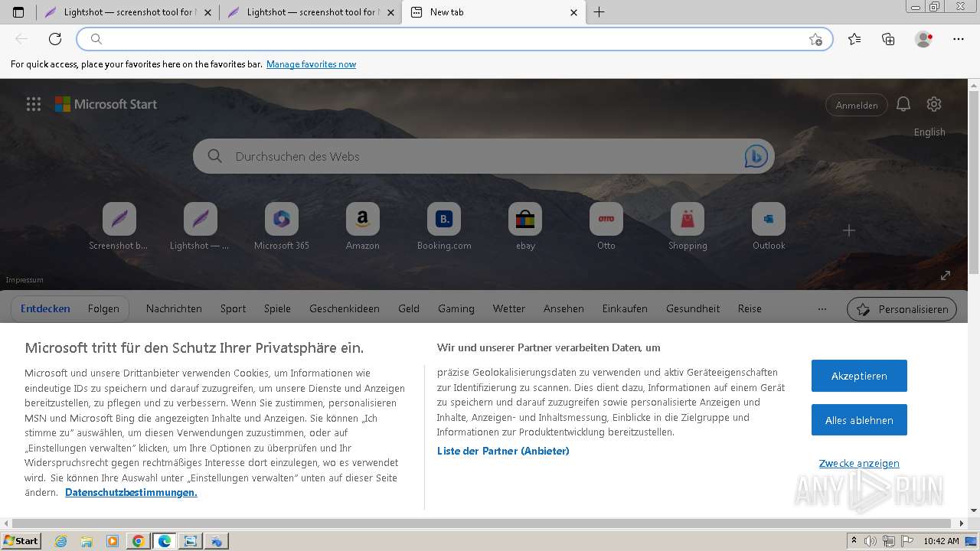Open the notifications bell
This screenshot has height=551, width=980.
[903, 105]
